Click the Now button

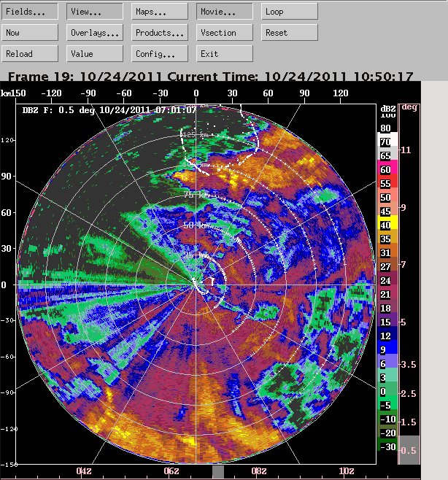pyautogui.click(x=30, y=33)
